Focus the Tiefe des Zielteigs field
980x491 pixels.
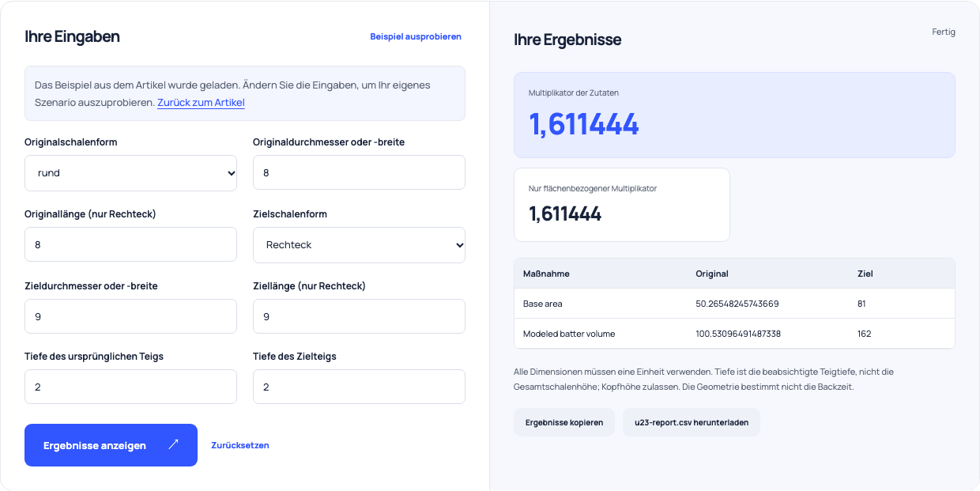[x=359, y=387]
